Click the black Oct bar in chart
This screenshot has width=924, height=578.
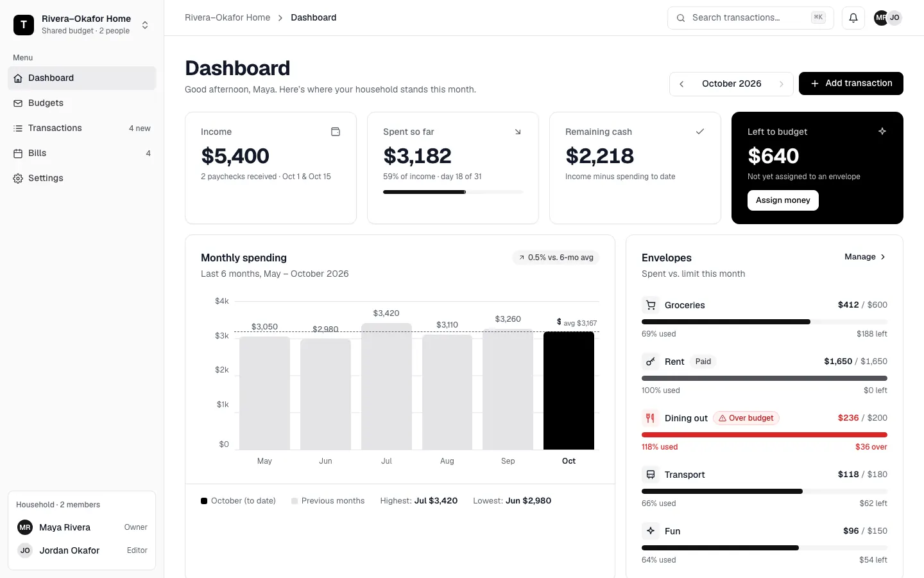[x=569, y=390]
